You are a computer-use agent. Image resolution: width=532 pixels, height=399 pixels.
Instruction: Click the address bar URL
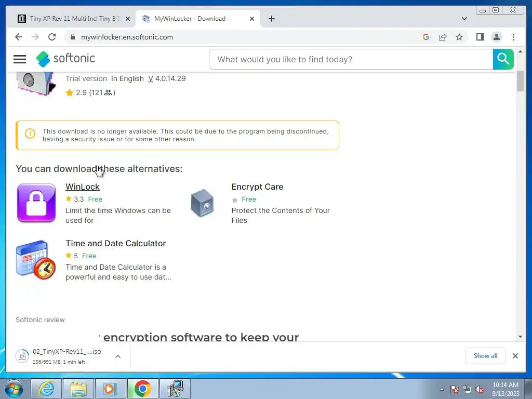point(127,37)
